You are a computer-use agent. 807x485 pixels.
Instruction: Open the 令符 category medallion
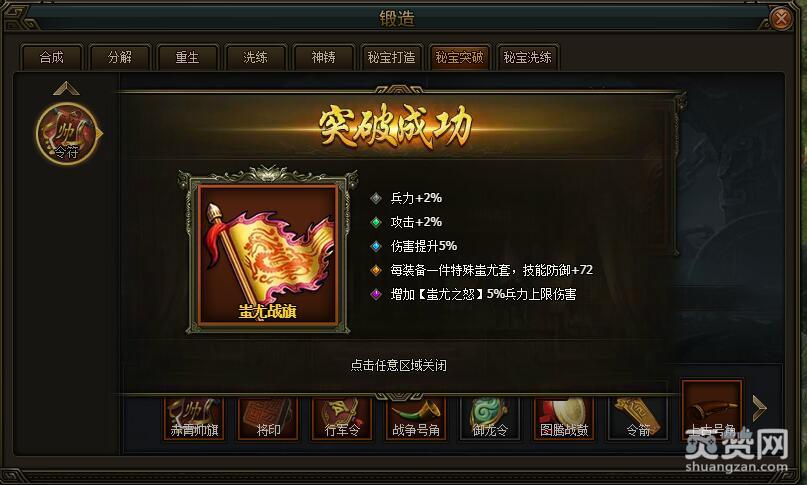(67, 134)
